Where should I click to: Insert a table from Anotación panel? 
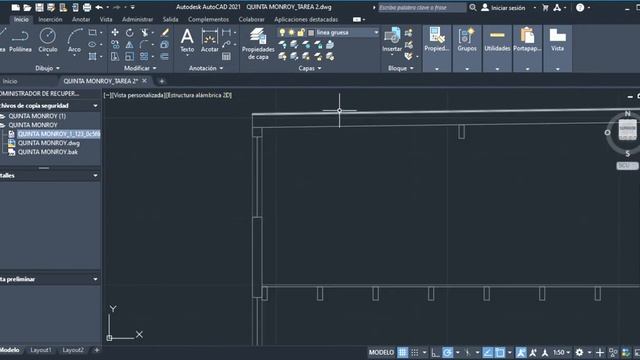coord(226,56)
